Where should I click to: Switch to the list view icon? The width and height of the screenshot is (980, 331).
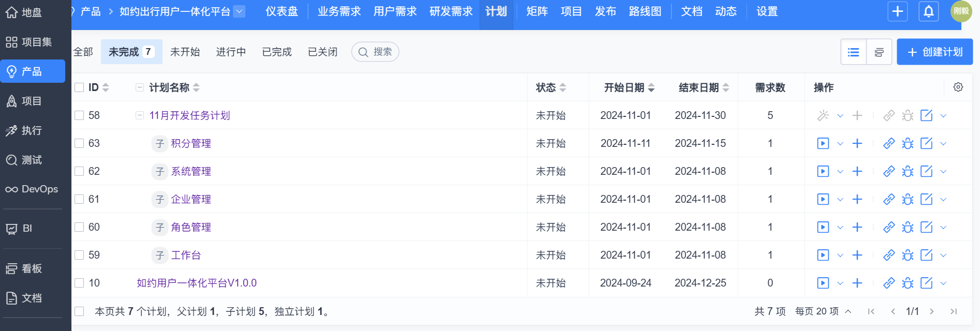point(854,52)
